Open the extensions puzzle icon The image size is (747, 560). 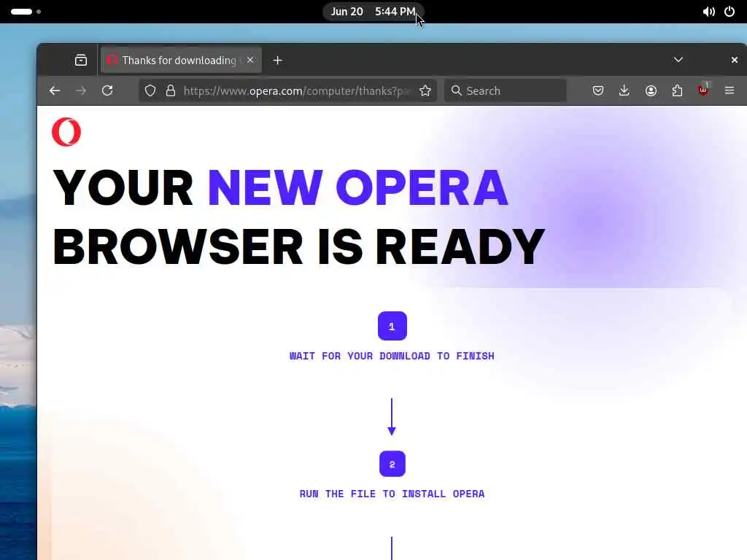[677, 90]
